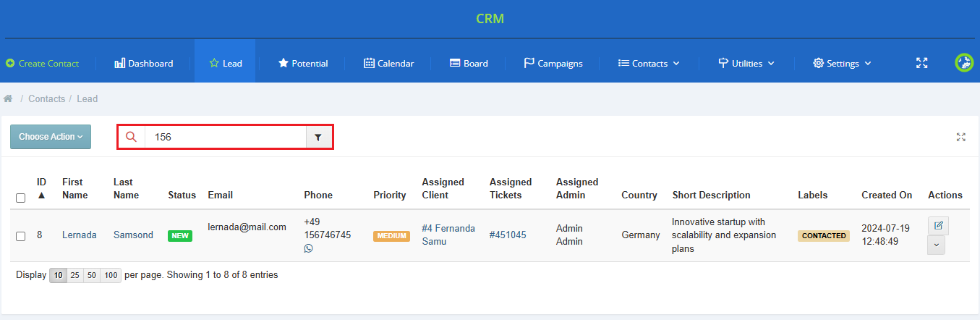Click the home breadcrumb icon
Screen dimensions: 980x320
[9, 98]
